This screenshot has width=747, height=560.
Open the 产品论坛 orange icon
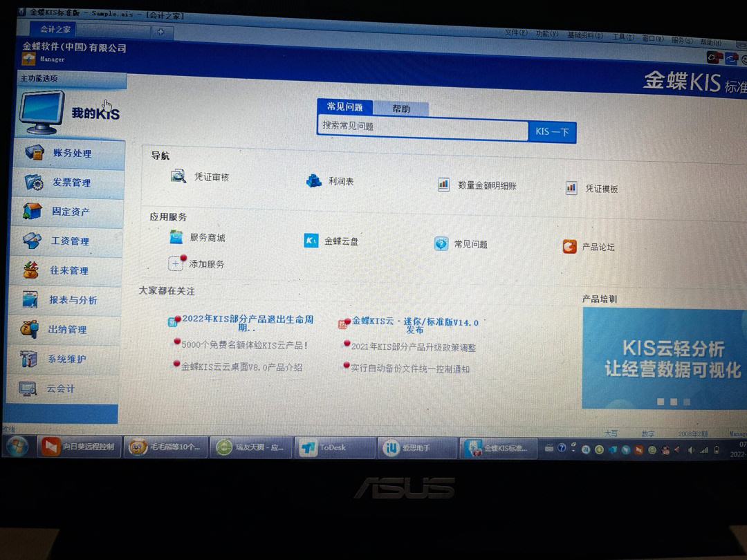click(x=570, y=247)
